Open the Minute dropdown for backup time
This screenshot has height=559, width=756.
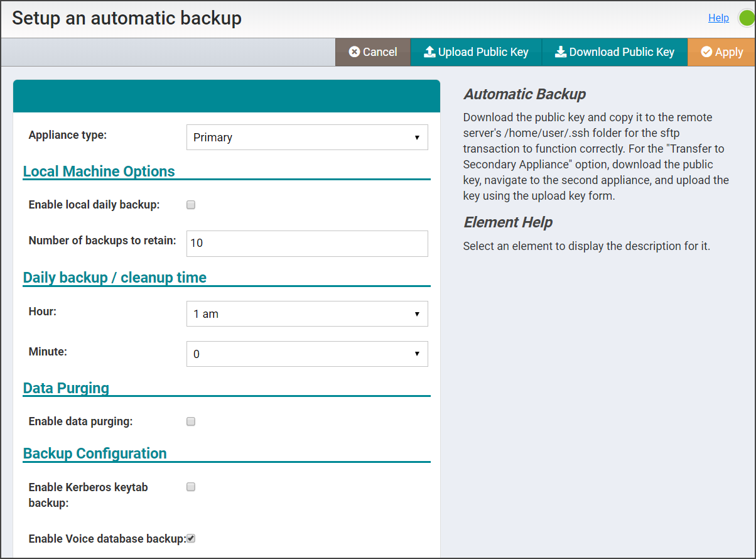click(x=307, y=354)
